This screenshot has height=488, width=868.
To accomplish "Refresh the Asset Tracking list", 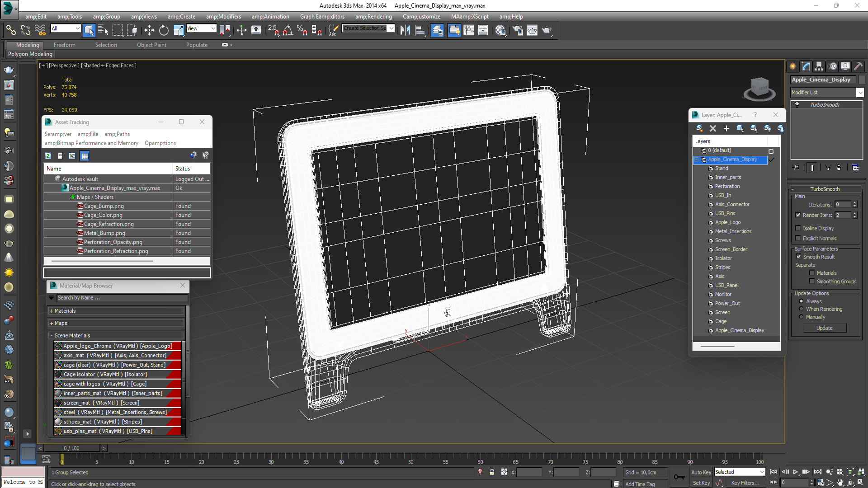I will click(x=48, y=156).
